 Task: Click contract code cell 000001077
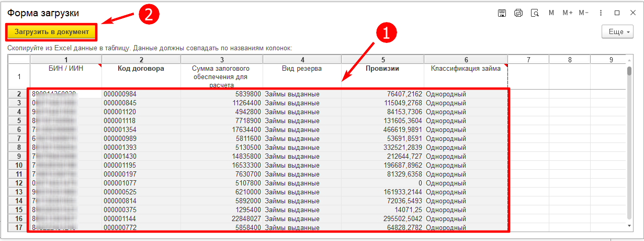coord(141,183)
